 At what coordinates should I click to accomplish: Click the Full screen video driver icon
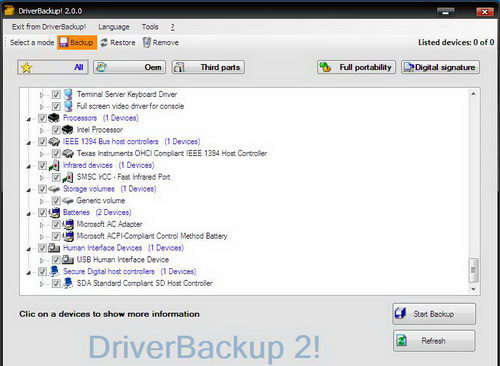click(x=68, y=106)
